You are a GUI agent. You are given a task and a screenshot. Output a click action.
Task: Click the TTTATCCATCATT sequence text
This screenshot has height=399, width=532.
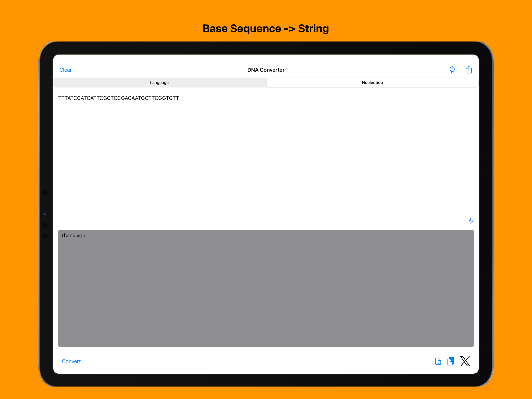click(x=119, y=98)
